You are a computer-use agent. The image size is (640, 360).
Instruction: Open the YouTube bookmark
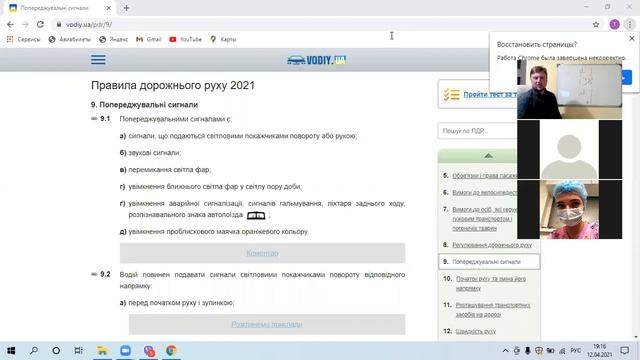coord(186,39)
